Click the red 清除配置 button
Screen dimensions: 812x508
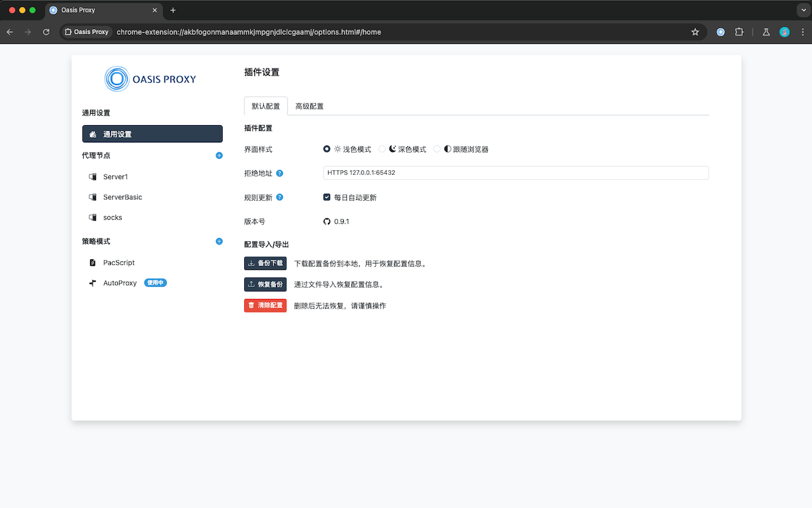265,305
